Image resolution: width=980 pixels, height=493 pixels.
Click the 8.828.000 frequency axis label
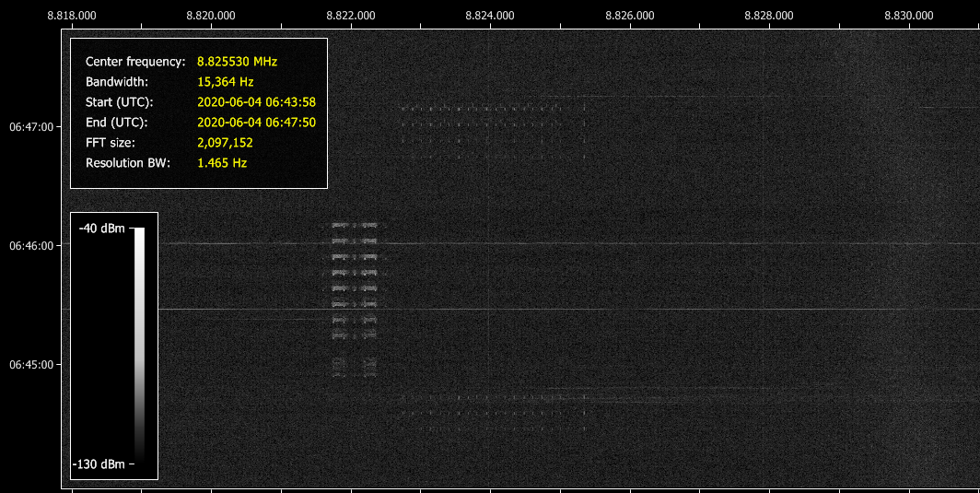769,16
